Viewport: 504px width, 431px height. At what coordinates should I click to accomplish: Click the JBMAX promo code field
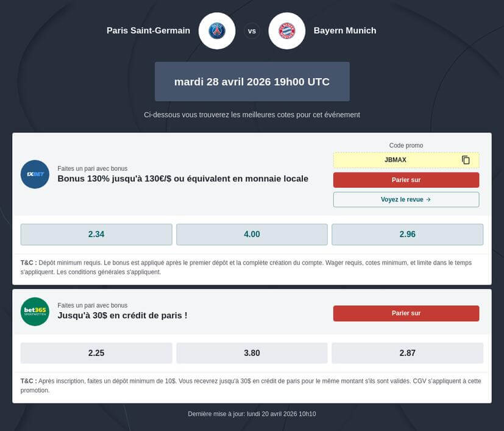[396, 160]
